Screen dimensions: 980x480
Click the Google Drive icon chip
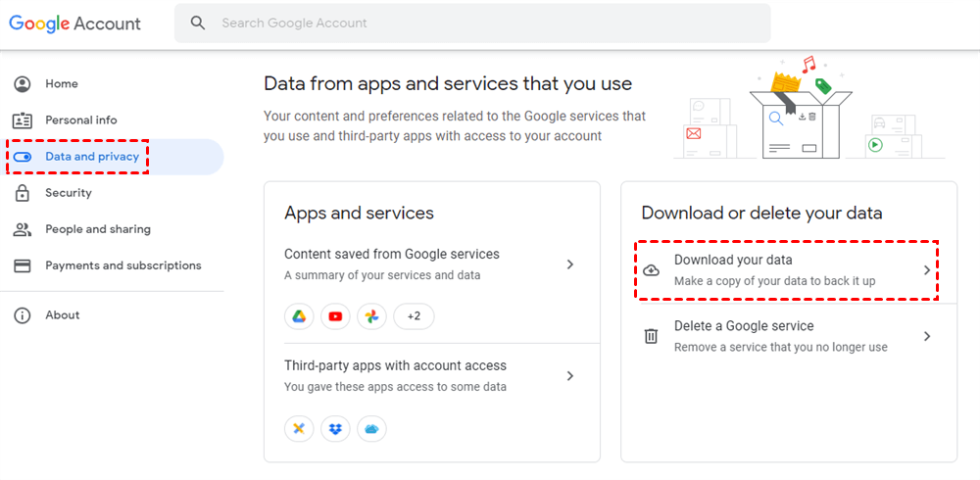(299, 316)
